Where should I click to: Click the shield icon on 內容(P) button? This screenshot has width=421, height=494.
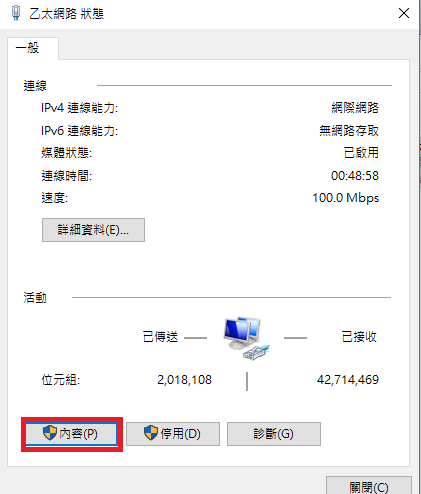point(50,433)
